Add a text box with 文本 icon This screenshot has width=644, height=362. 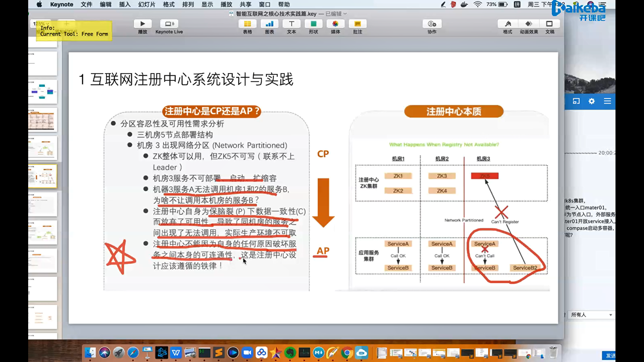(291, 24)
